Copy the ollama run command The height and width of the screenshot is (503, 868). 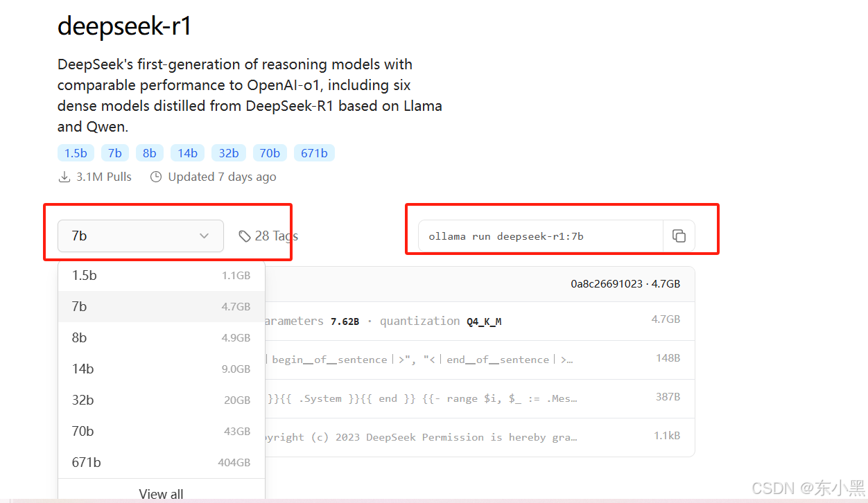click(x=679, y=236)
